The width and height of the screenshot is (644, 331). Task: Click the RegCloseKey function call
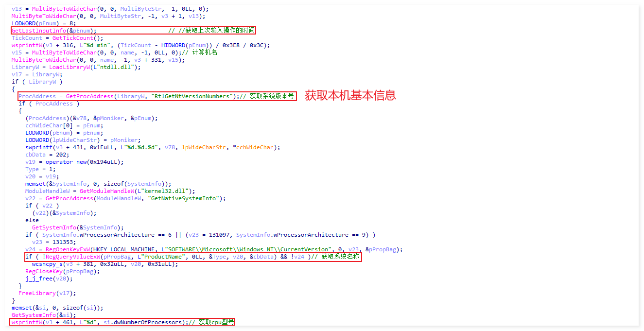tap(44, 271)
